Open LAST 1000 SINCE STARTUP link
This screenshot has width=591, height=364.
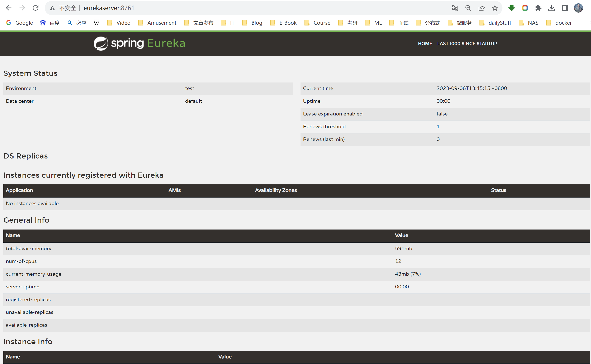click(467, 44)
